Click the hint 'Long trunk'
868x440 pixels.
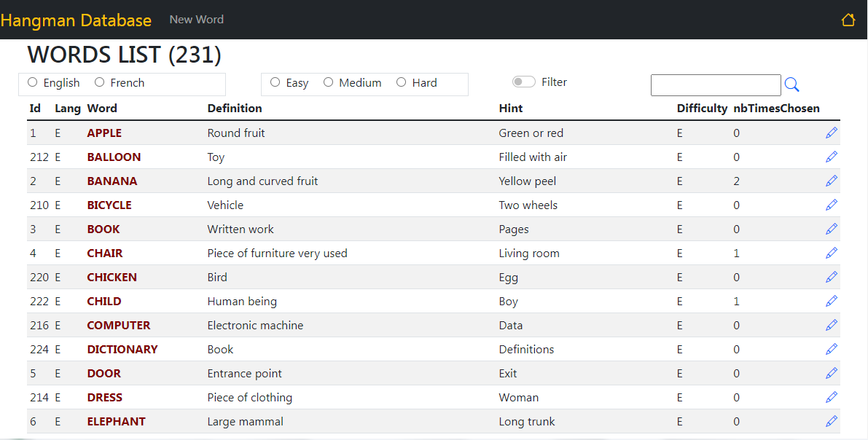point(527,422)
